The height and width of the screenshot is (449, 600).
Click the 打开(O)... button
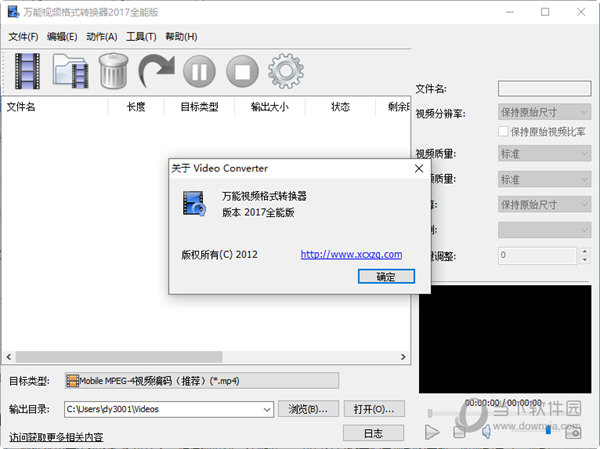click(374, 409)
